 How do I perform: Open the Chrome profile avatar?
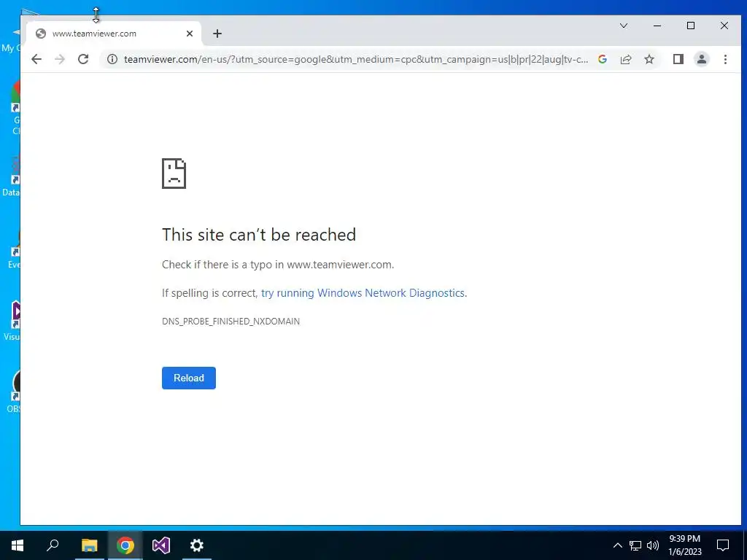701,59
